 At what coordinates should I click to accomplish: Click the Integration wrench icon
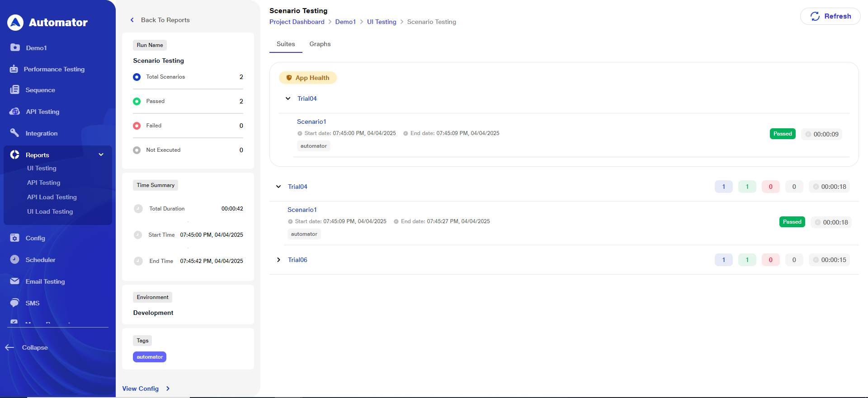pos(14,133)
